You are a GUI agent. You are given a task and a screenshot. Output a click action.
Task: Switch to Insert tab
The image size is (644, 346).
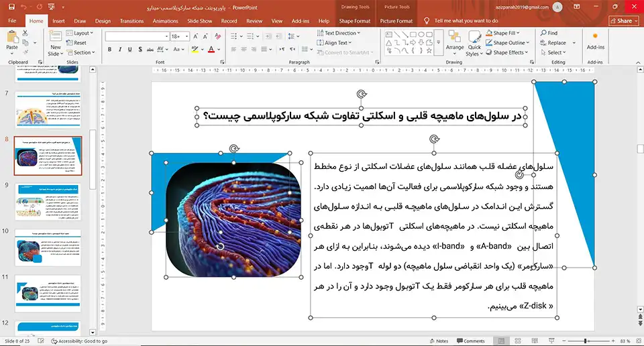[x=58, y=21]
